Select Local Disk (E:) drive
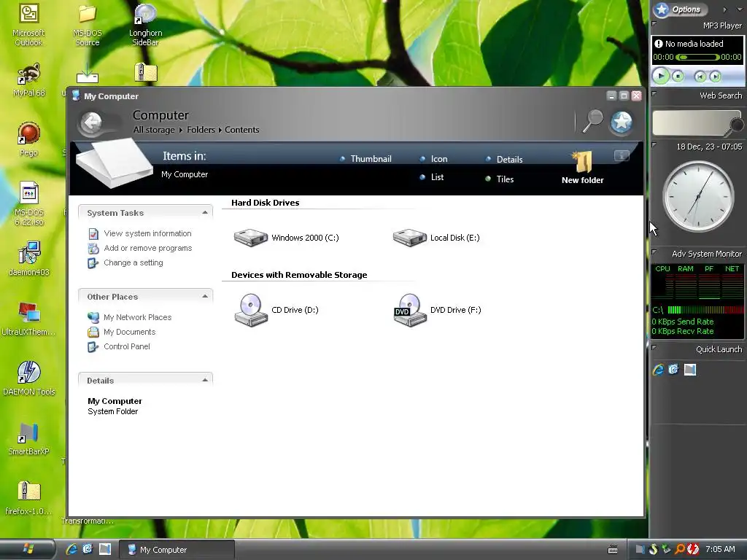The width and height of the screenshot is (747, 560). pos(436,238)
